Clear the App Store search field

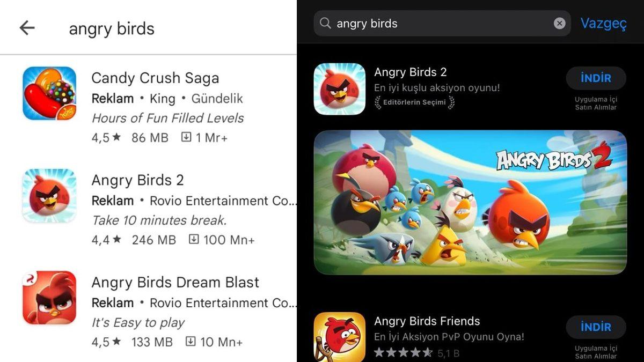tap(559, 24)
